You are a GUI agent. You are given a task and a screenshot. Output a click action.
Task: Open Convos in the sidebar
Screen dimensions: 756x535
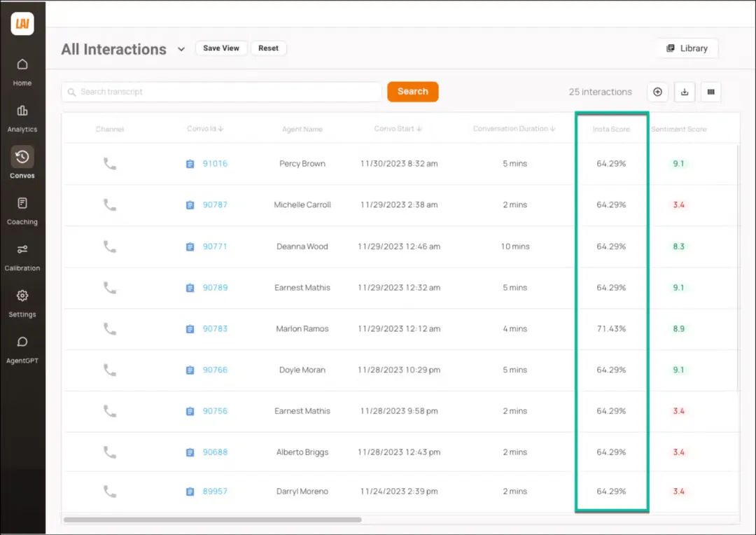[22, 163]
